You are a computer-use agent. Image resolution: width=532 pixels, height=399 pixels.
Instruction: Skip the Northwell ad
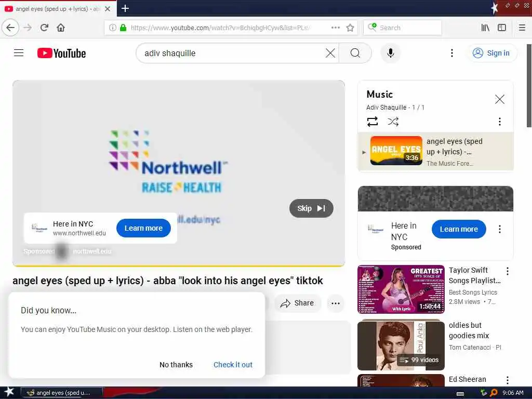[311, 208]
